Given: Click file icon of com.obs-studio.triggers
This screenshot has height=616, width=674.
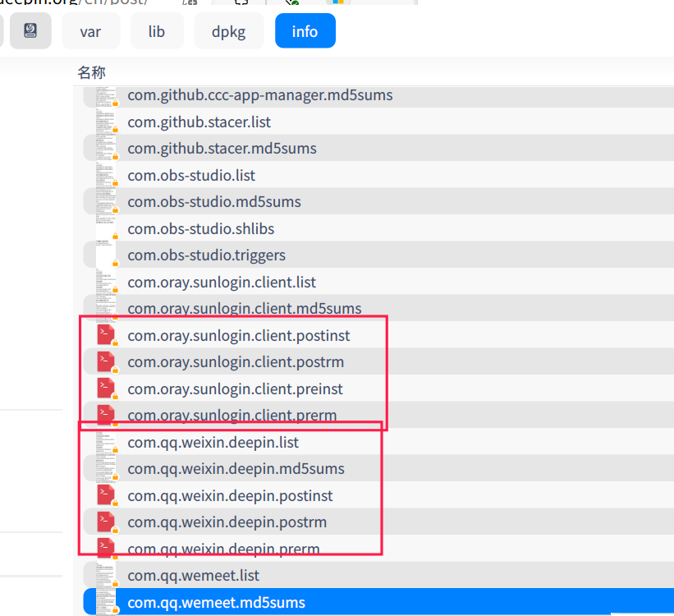Looking at the screenshot, I should click(x=106, y=255).
